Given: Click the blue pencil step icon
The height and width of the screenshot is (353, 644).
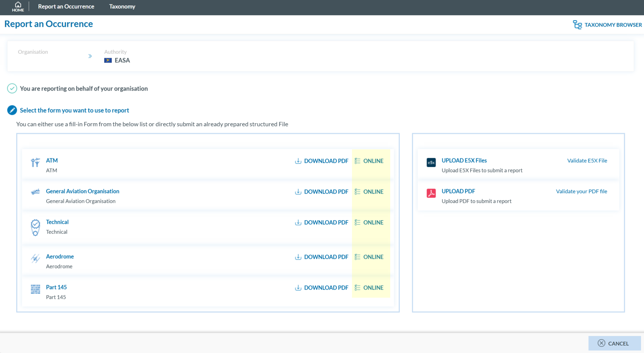Looking at the screenshot, I should pyautogui.click(x=12, y=110).
